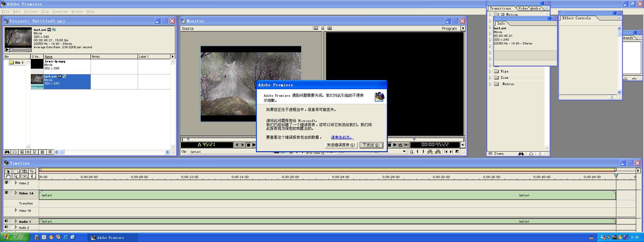This screenshot has height=242, width=644.
Task: Select the Hand tool in Timeline
Action: pos(8,176)
